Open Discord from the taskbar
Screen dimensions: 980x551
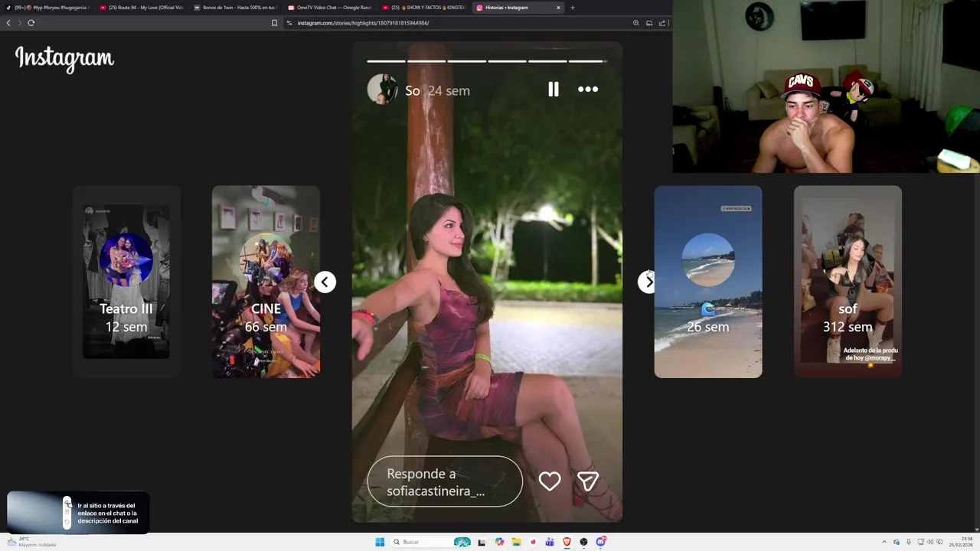coord(601,542)
